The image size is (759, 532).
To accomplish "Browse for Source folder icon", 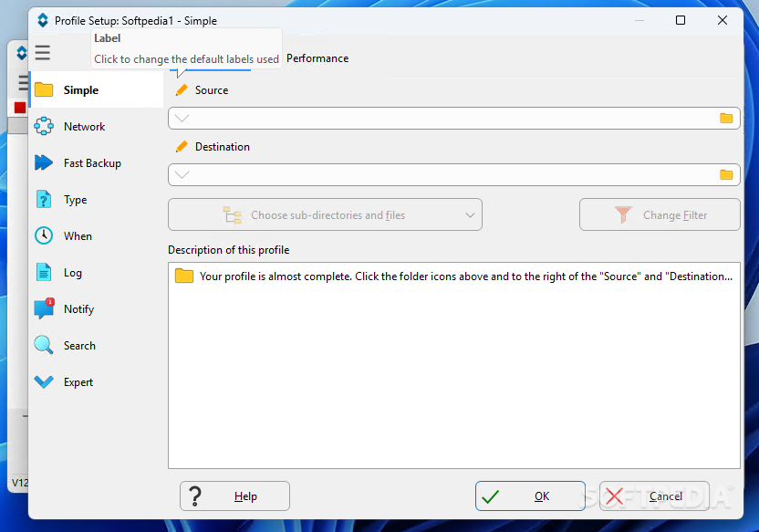I will pyautogui.click(x=726, y=118).
